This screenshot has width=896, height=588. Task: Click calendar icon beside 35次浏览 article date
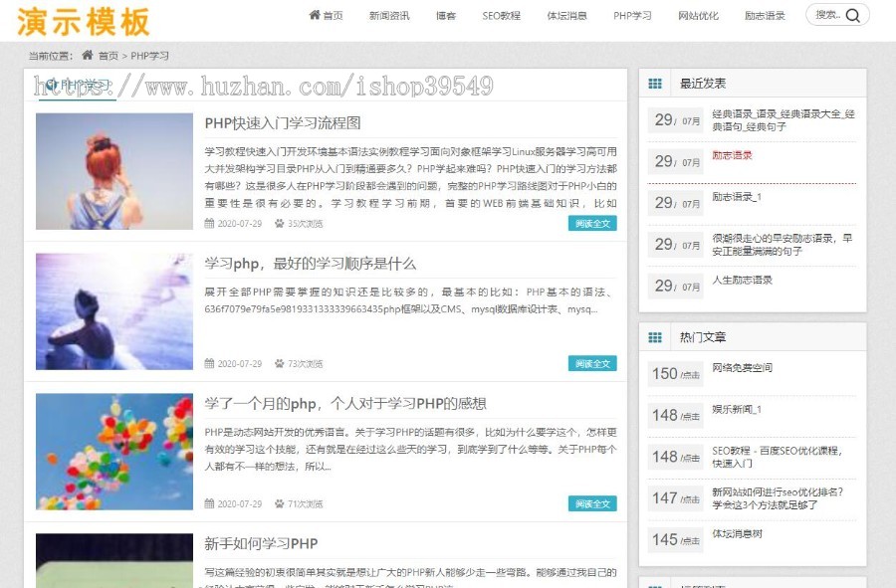[209, 223]
